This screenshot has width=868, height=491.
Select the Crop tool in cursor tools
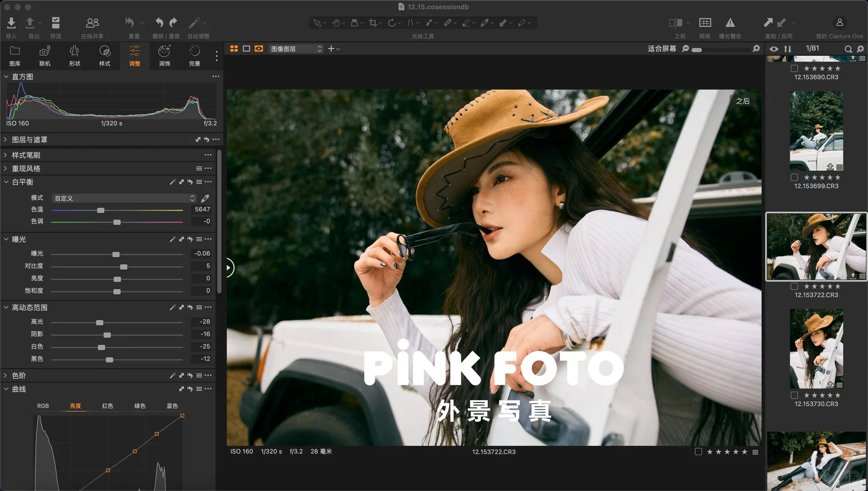(373, 23)
